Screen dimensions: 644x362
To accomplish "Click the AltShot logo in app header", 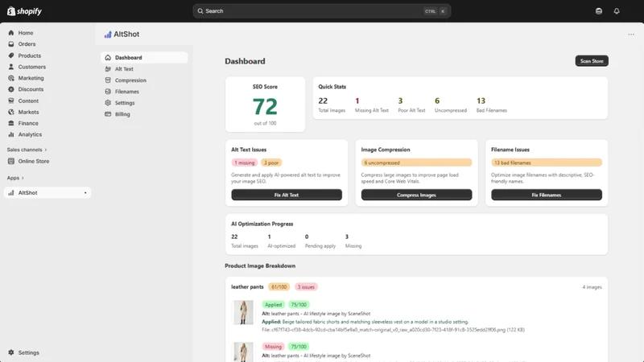I will pos(108,35).
